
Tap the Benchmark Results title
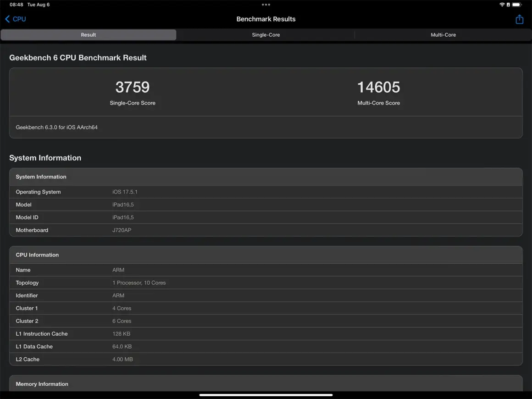click(x=266, y=19)
